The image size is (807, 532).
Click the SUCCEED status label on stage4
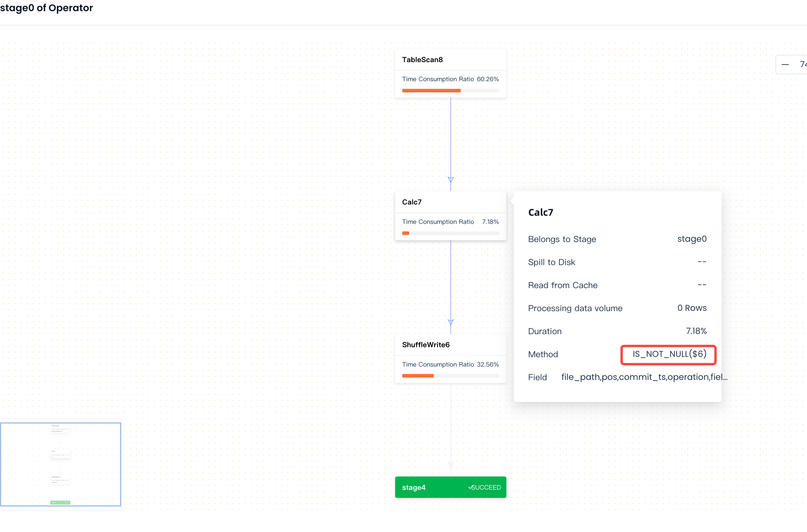tap(486, 487)
